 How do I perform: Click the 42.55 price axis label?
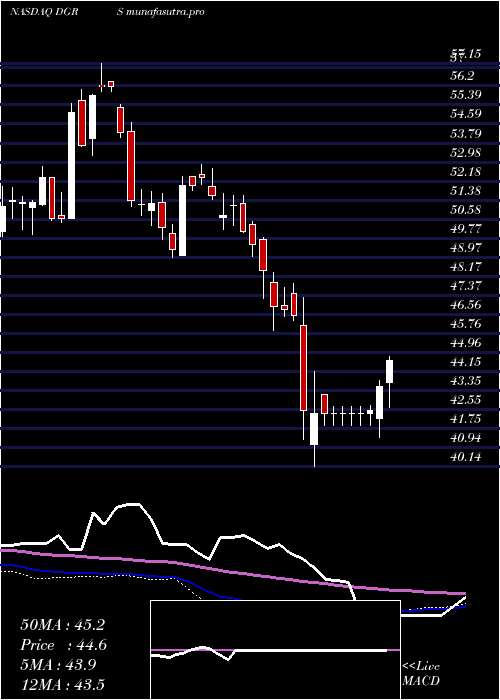[466, 400]
